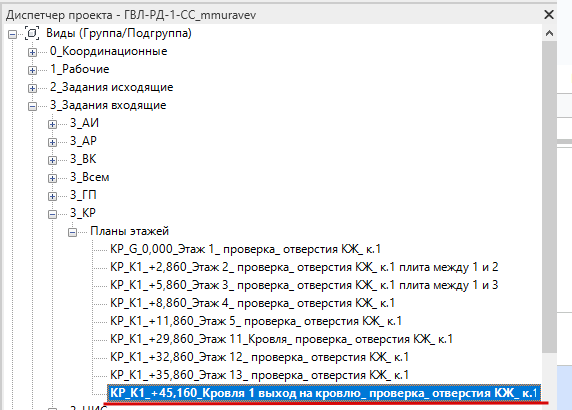The height and width of the screenshot is (410, 572).
Task: Select the 3_АР tree item
Action: [x=84, y=141]
